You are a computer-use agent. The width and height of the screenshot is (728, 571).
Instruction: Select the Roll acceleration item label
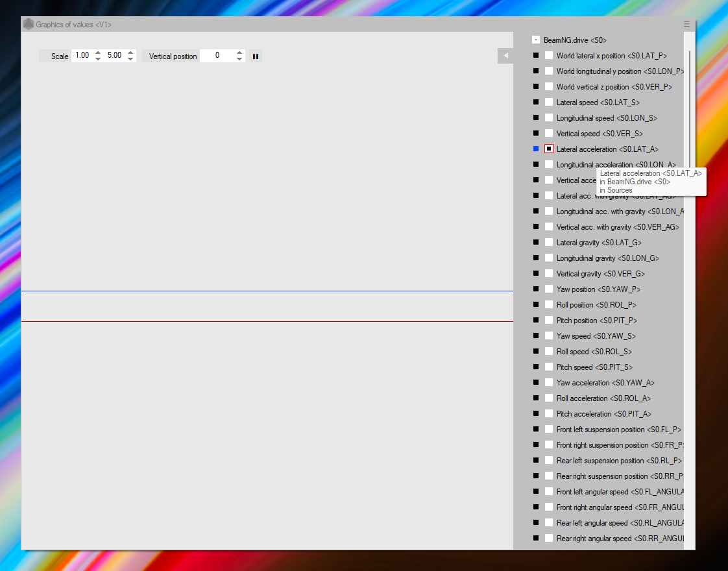[603, 398]
